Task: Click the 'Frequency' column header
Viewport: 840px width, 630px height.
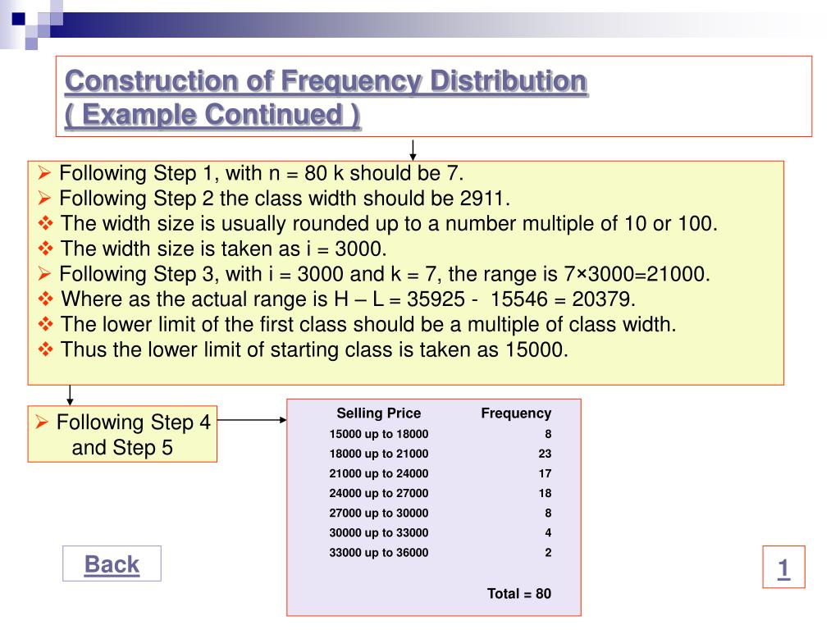Action: click(x=516, y=413)
